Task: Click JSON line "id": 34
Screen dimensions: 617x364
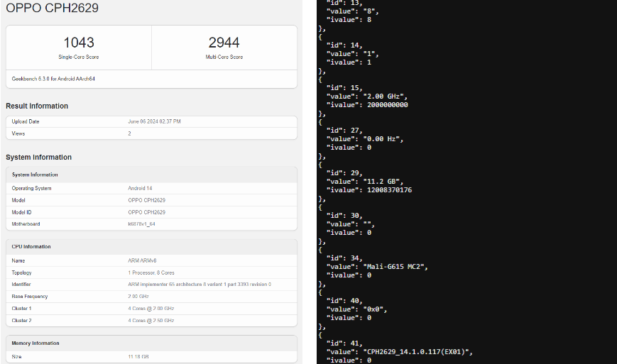Action: tap(344, 258)
